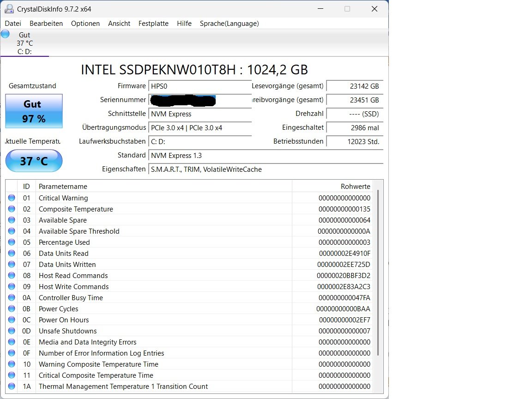Viewport: 532px width, 399px height.
Task: Click the status orb for Thermal Management Temperature 1
Action: pyautogui.click(x=12, y=386)
